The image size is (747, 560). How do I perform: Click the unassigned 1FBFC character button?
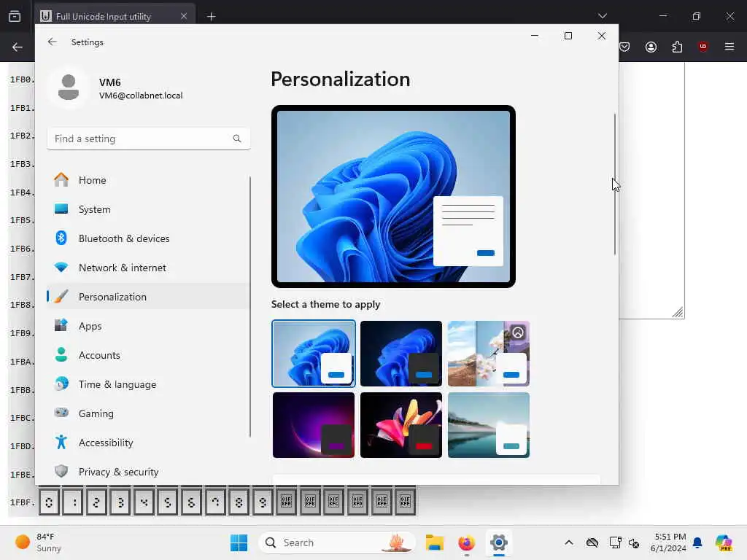click(x=333, y=502)
